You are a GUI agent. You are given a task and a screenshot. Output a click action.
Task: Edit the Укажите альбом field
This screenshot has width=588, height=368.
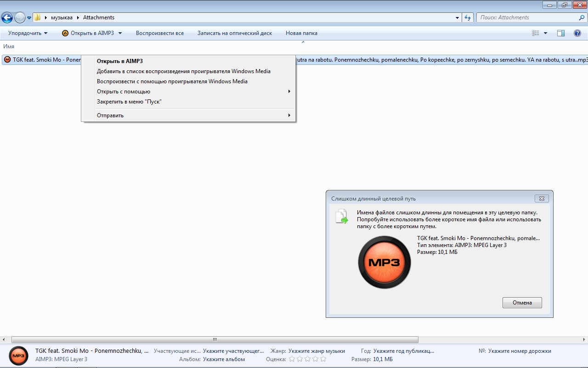(224, 359)
